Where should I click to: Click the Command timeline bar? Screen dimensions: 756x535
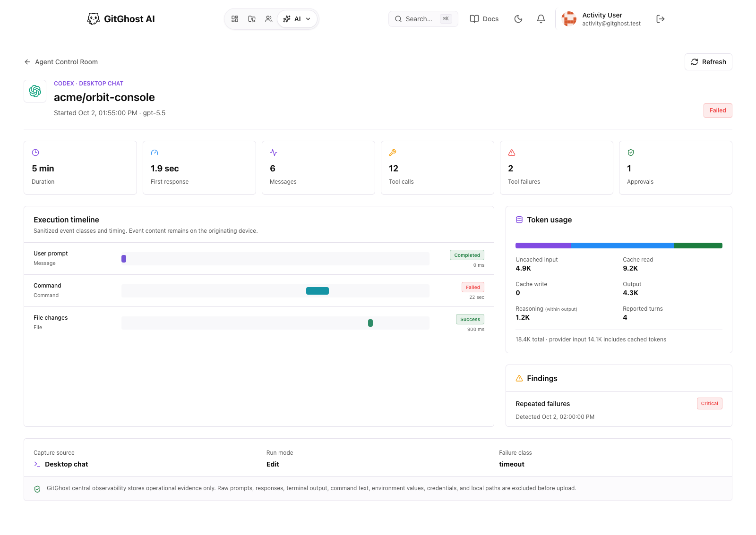[x=318, y=291]
